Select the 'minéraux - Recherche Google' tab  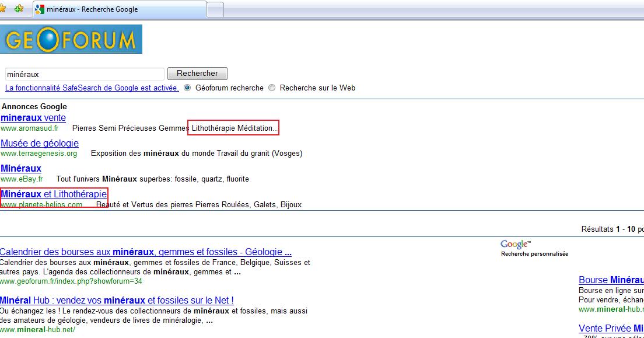[x=120, y=9]
